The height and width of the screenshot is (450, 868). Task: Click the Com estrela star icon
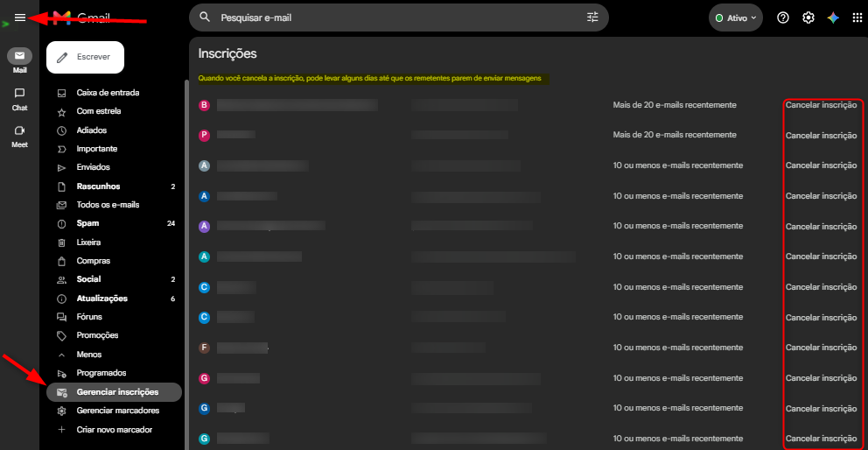tap(61, 112)
